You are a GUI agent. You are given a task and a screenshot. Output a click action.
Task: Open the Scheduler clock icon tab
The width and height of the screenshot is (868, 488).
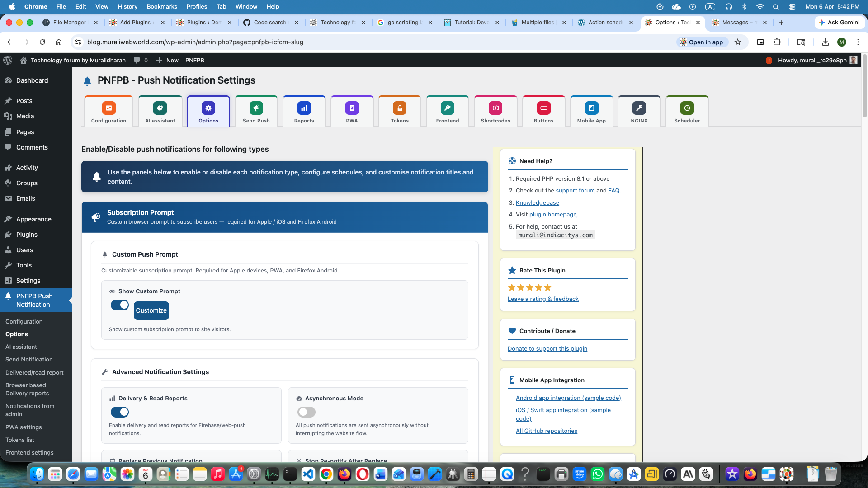point(687,108)
